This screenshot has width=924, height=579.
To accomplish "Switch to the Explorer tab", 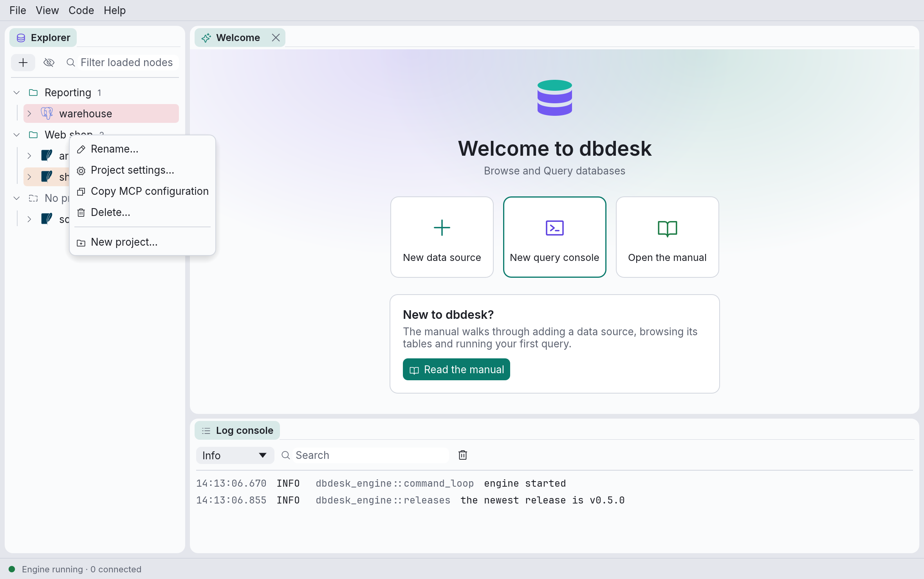I will pyautogui.click(x=43, y=38).
